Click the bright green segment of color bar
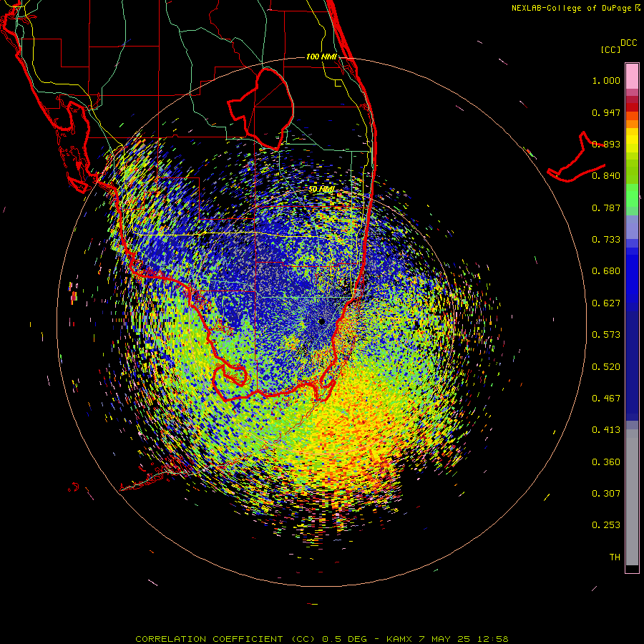This screenshot has height=644, width=644. click(x=632, y=195)
